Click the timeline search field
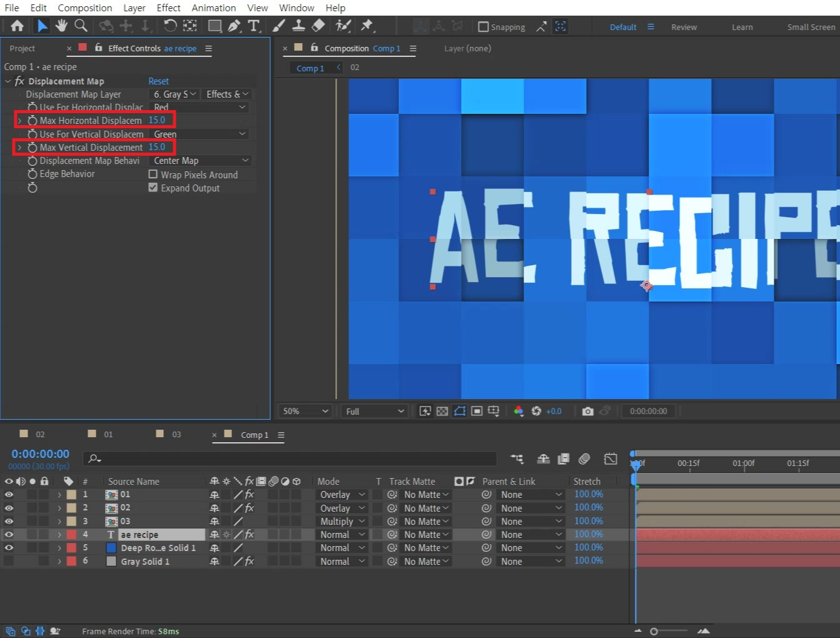This screenshot has width=840, height=638. (290, 458)
